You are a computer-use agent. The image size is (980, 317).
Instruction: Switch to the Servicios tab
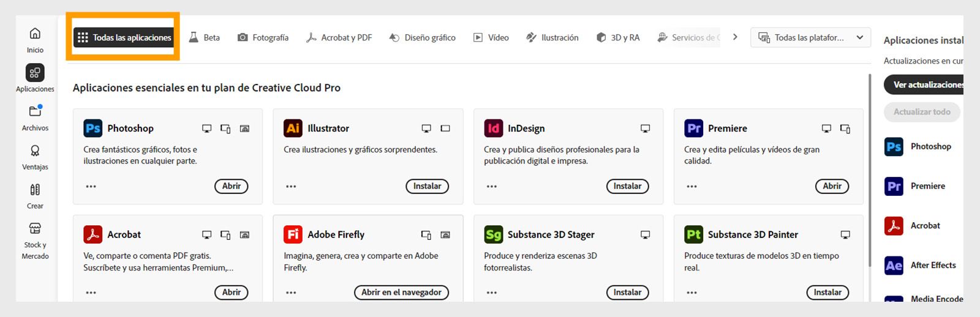(688, 37)
